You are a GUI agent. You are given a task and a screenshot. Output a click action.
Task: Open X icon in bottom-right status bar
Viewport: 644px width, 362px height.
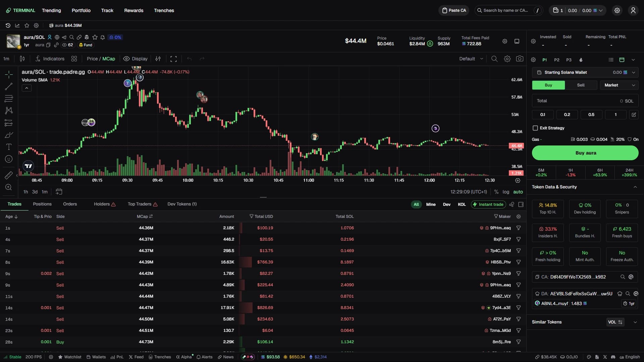click(605, 357)
